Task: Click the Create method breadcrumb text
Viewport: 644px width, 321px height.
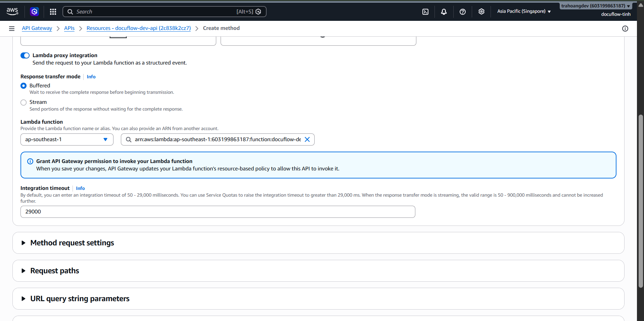Action: click(x=221, y=28)
